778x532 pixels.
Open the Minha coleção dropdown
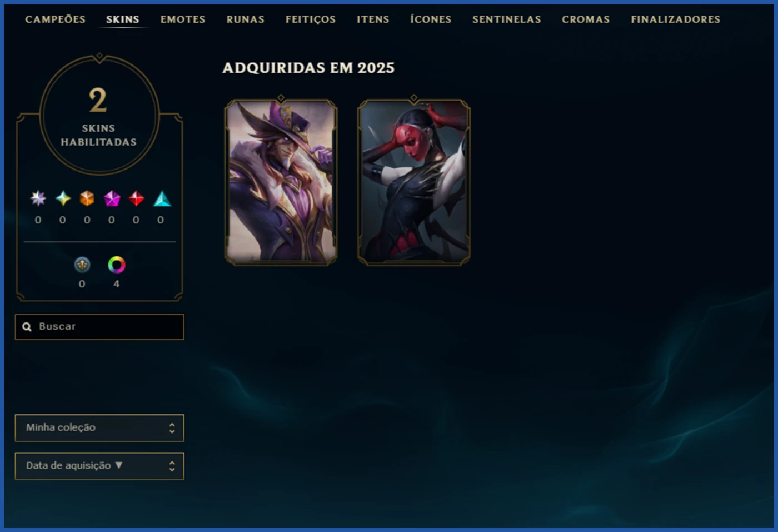pyautogui.click(x=99, y=428)
